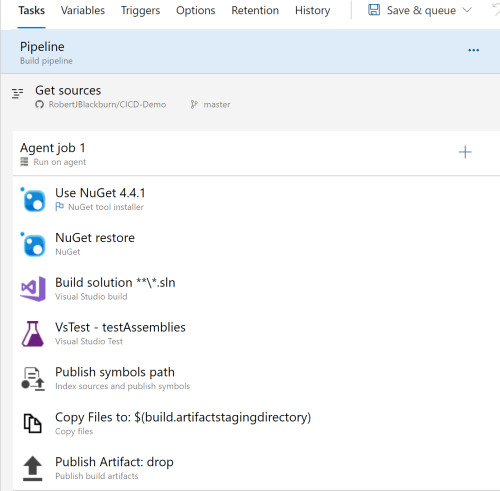
Task: Click the branch icon next to master
Action: click(x=194, y=105)
